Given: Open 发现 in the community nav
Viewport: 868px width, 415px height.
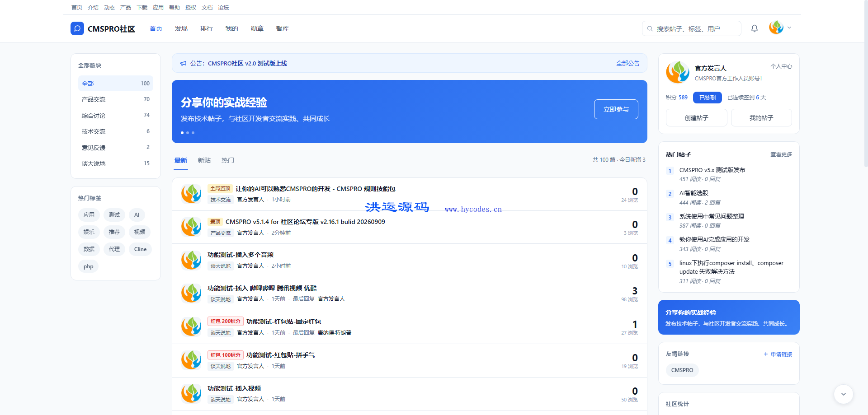Looking at the screenshot, I should pos(181,28).
